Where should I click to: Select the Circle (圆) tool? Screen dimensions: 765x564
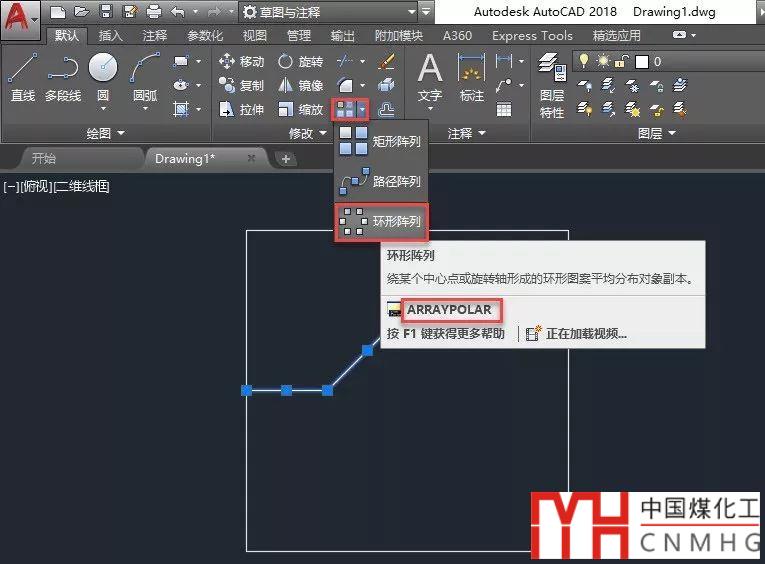[102, 76]
